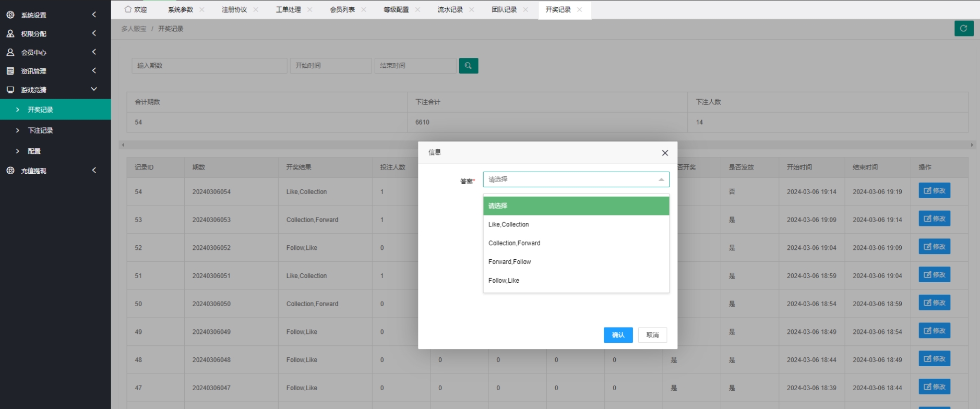The image size is (980, 409).
Task: Click the 输入期数 input field
Action: pos(209,66)
